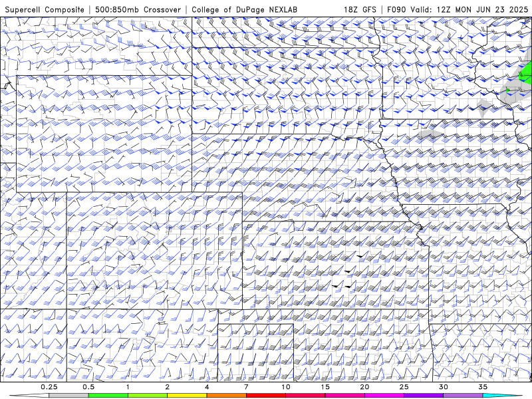Click the 0.5 legend value
Screen dimensions: 532x399
pos(88,387)
